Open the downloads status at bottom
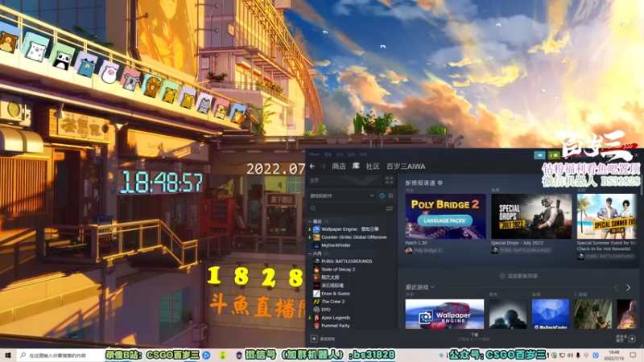 474,337
